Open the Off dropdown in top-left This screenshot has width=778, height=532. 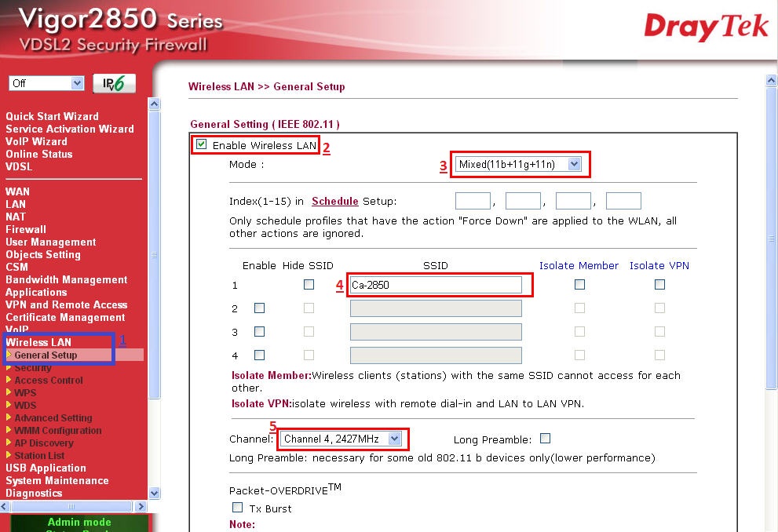(x=46, y=83)
